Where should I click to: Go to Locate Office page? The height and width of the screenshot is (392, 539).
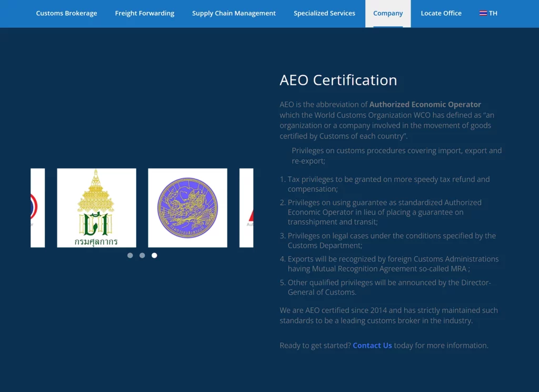click(x=441, y=13)
